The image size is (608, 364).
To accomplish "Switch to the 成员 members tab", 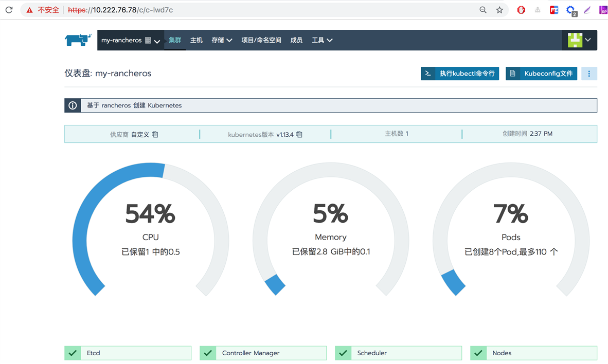I will pyautogui.click(x=296, y=40).
